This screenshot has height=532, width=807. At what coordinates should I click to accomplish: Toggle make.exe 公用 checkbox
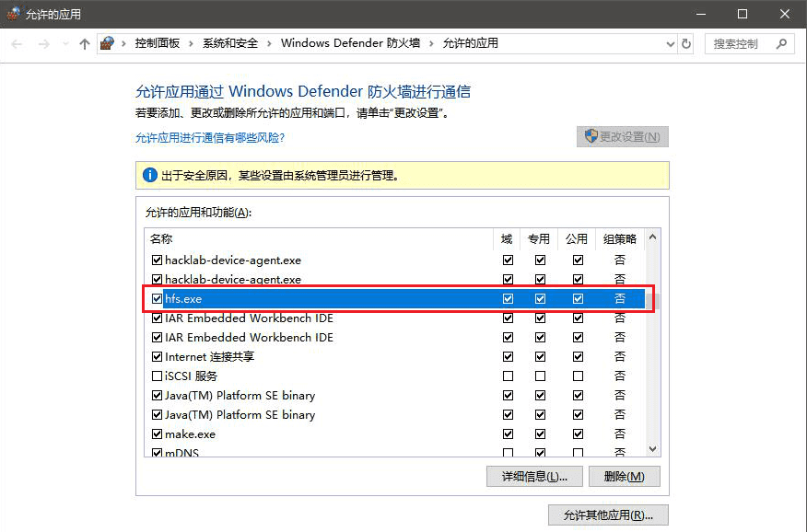click(578, 434)
